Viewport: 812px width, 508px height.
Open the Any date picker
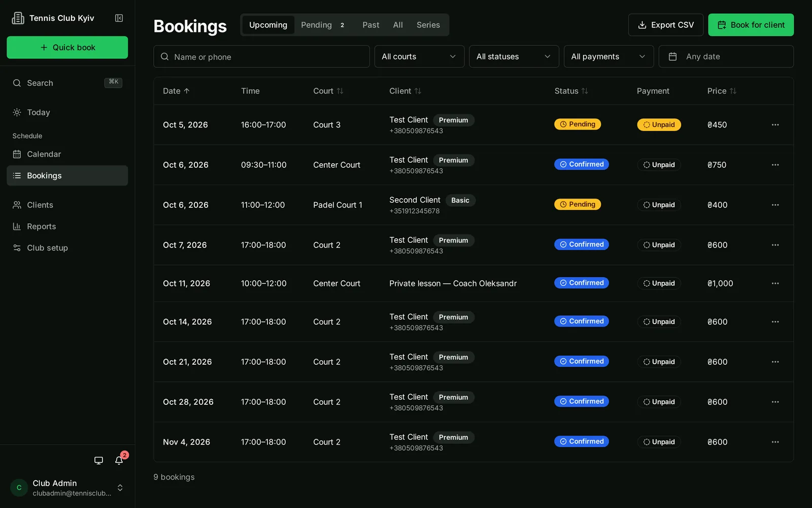726,56
